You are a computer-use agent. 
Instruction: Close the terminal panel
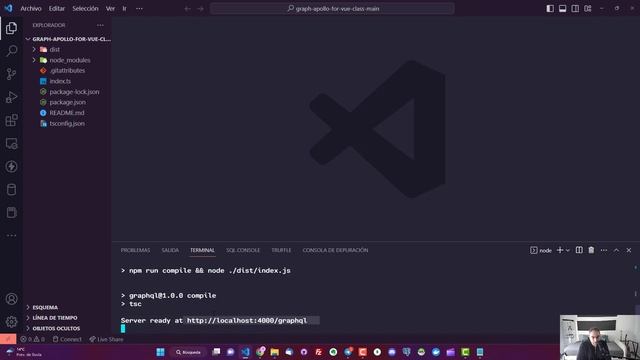(629, 250)
